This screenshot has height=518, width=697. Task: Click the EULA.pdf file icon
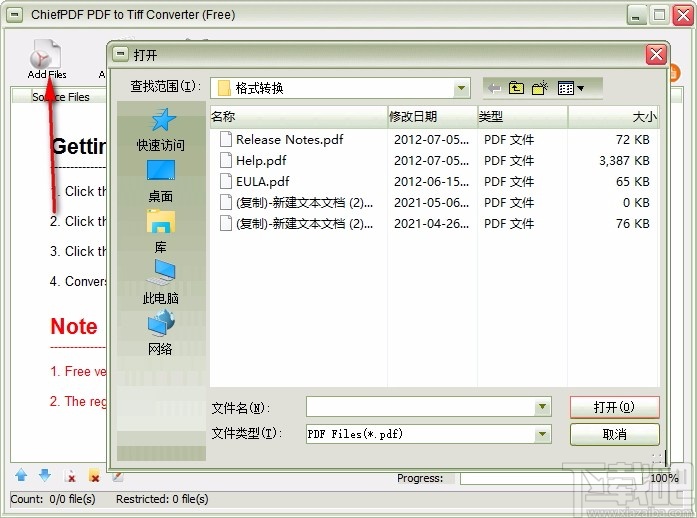[x=226, y=181]
